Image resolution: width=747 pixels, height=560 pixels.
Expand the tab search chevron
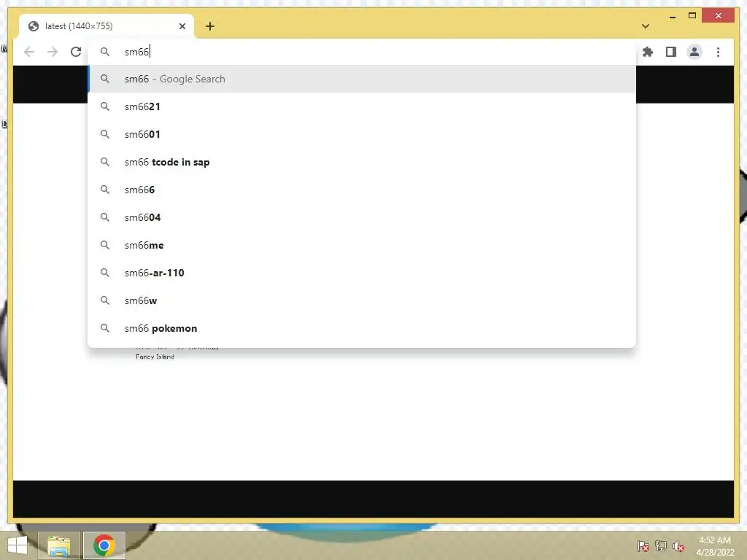(x=646, y=26)
